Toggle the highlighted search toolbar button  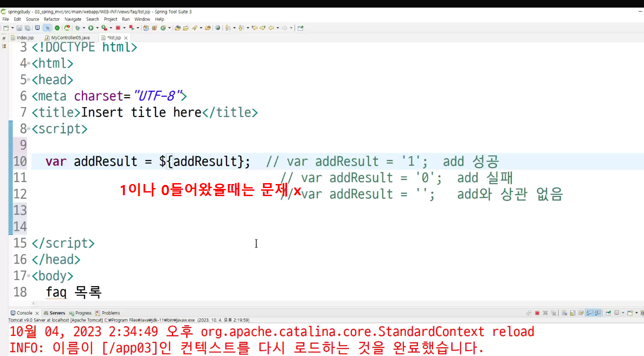click(48, 28)
